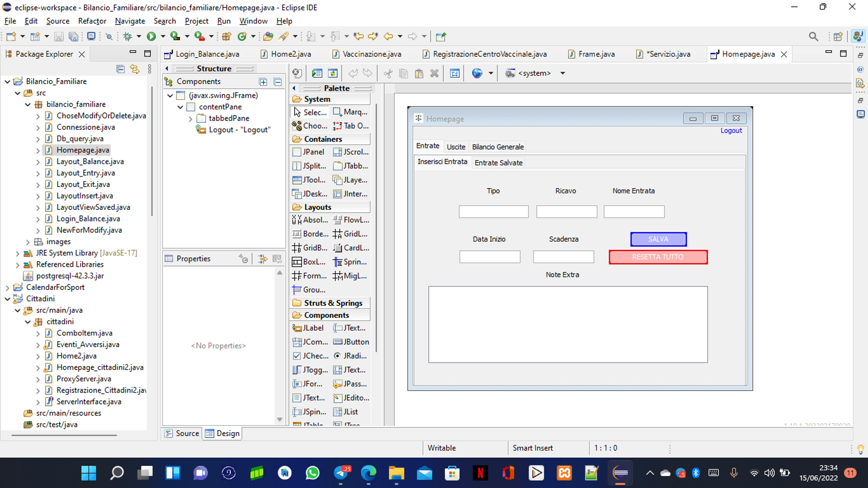Click the RESETTA TUTTO button
Viewport: 868px width, 488px height.
pyautogui.click(x=658, y=257)
